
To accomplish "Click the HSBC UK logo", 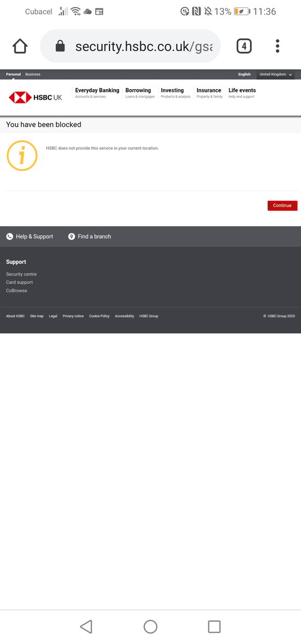I will [35, 97].
